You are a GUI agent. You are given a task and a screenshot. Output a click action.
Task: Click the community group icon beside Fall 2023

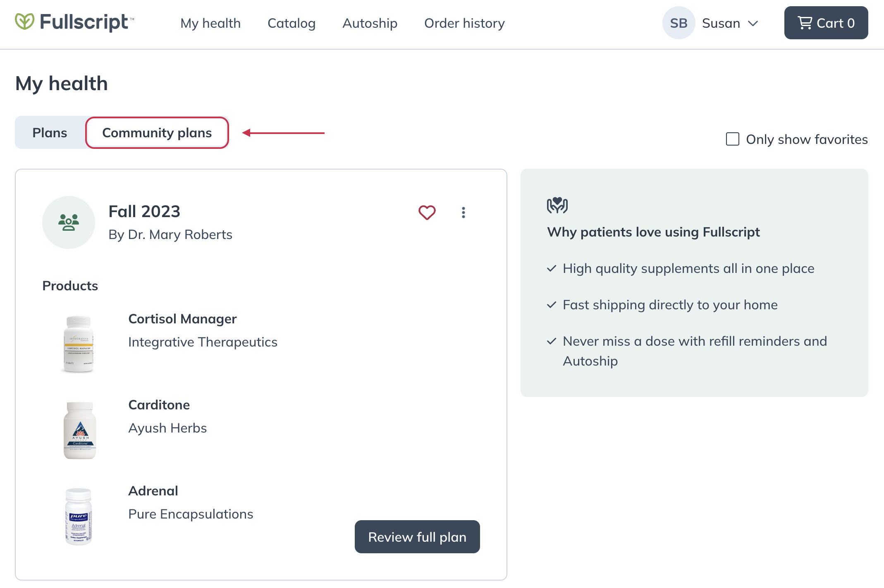coord(69,222)
